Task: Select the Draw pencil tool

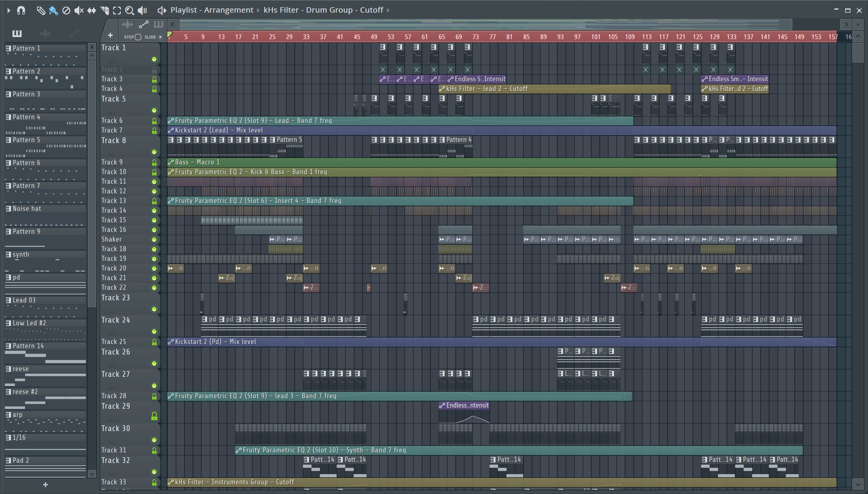Action: [41, 11]
